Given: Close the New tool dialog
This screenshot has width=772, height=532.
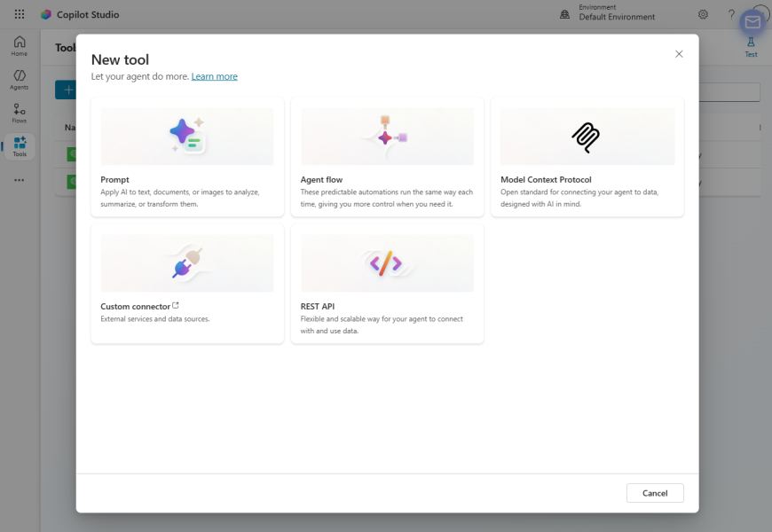Looking at the screenshot, I should click(x=679, y=54).
